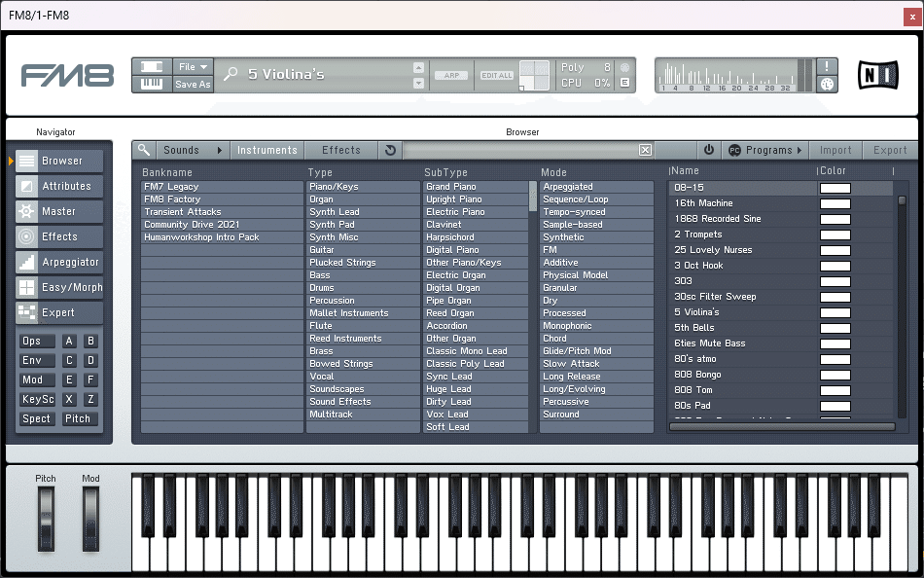The height and width of the screenshot is (578, 924).
Task: Click the clock icon beside the spectrum display
Action: click(x=828, y=85)
